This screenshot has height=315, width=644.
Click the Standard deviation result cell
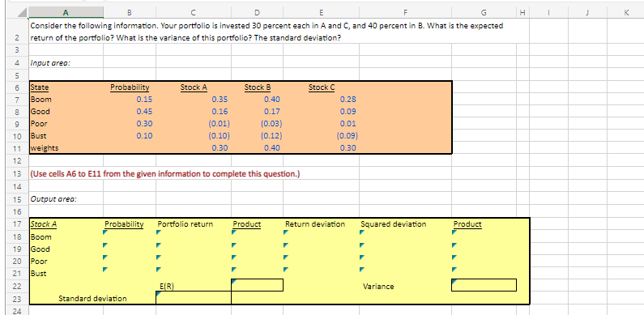point(194,298)
